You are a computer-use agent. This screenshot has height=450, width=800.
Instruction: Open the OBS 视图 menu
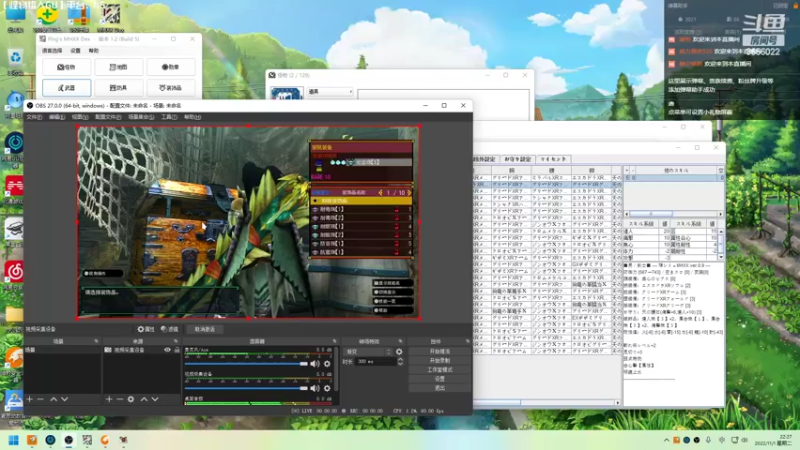80,117
